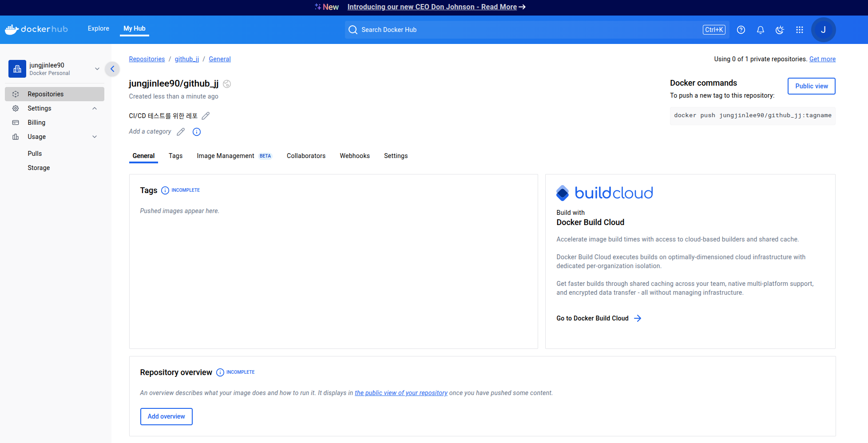868x443 pixels.
Task: Open the Webhooks tab
Action: pos(355,156)
